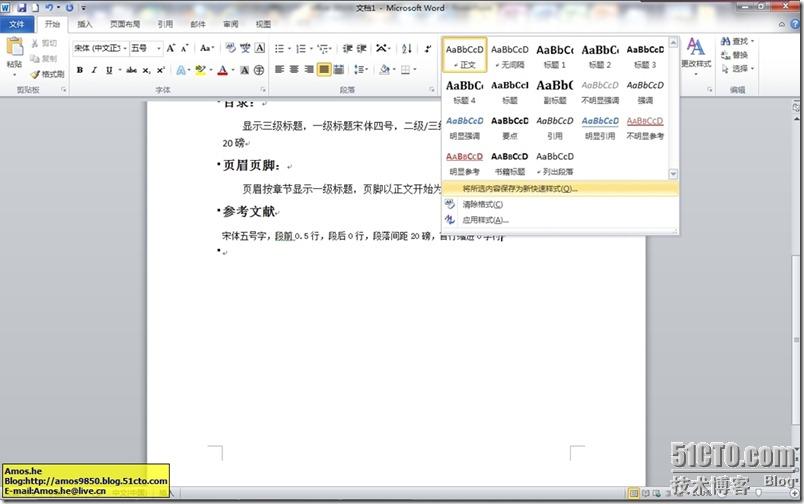The height and width of the screenshot is (504, 804).
Task: Open the font size dropdown
Action: click(x=158, y=48)
